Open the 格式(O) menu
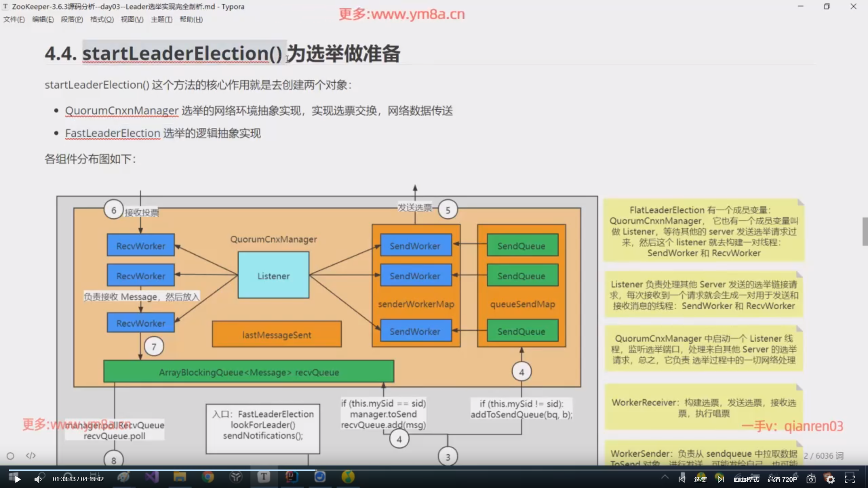The image size is (868, 488). (x=102, y=19)
